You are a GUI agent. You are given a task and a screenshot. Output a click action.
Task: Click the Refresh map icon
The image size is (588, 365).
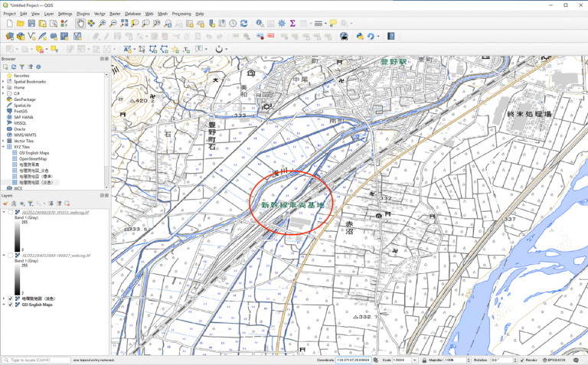click(x=244, y=23)
